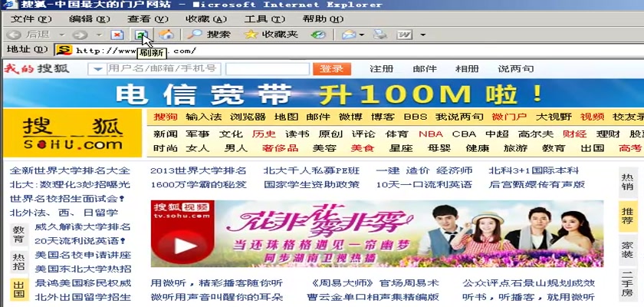The image size is (644, 307).
Task: Open the mail button dropdown arrow
Action: tap(361, 35)
